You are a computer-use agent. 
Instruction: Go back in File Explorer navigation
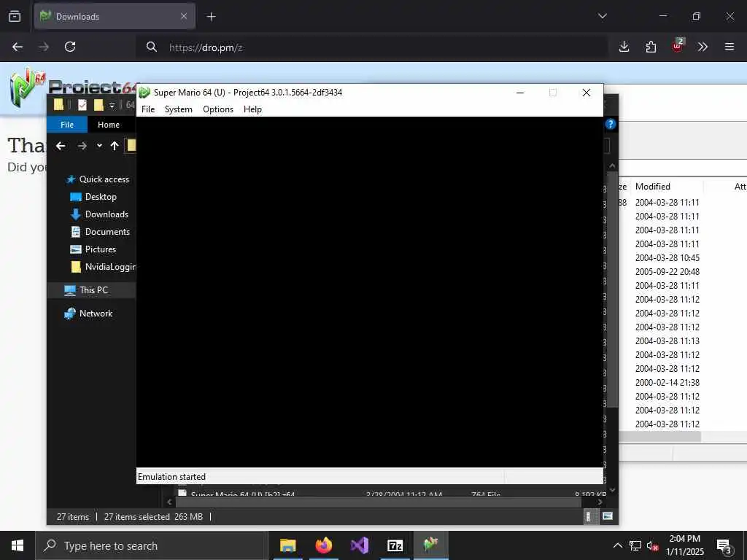[x=61, y=146]
